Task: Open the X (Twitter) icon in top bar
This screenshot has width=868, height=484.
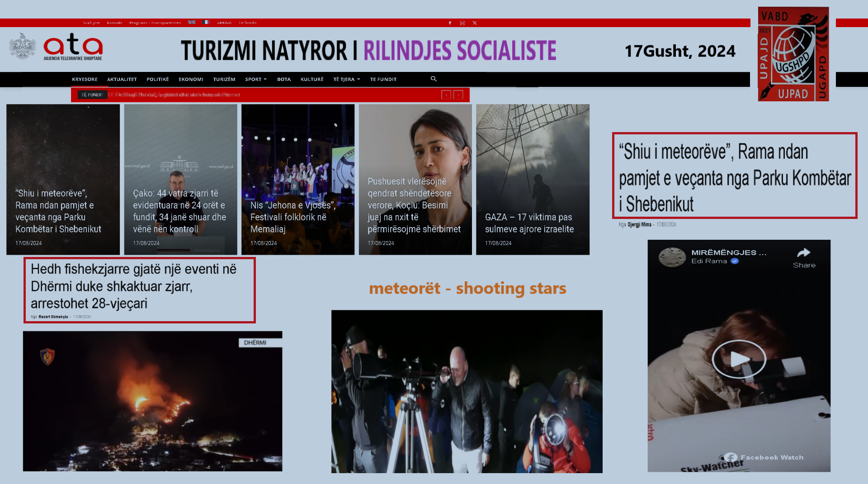Action: (x=475, y=23)
